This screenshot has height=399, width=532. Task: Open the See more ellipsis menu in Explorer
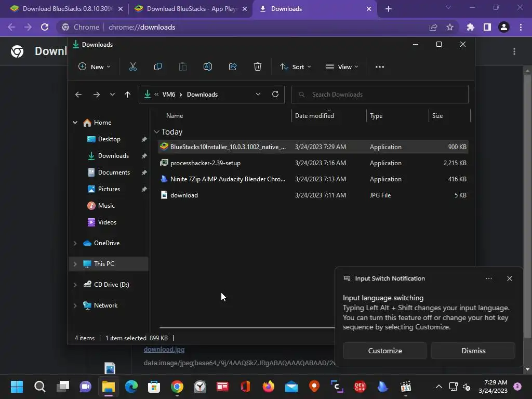point(380,67)
